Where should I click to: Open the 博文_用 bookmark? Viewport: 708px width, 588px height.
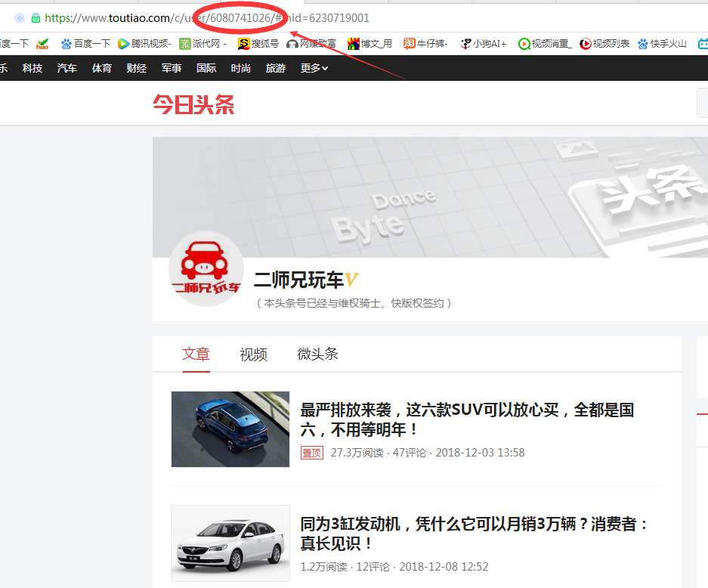(x=369, y=44)
